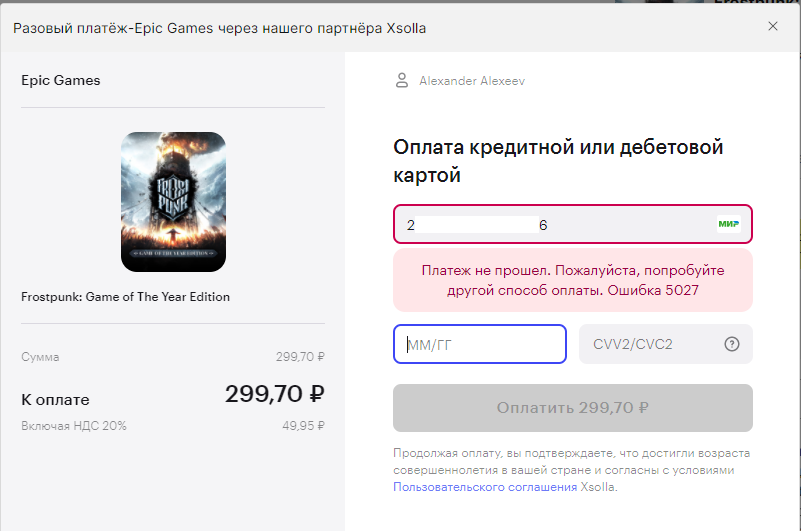
Task: Click the Frostpunk game cover thumbnail
Action: click(x=173, y=202)
